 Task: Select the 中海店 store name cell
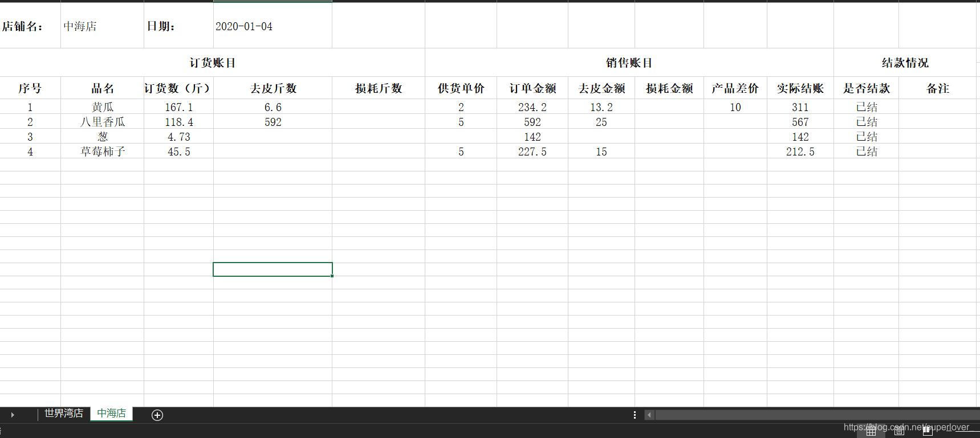(102, 26)
